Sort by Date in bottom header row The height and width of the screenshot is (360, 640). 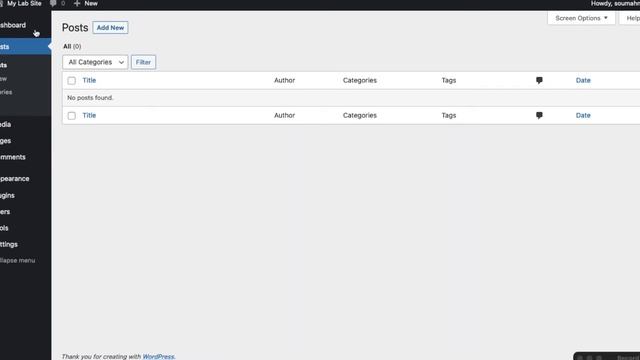tap(583, 116)
